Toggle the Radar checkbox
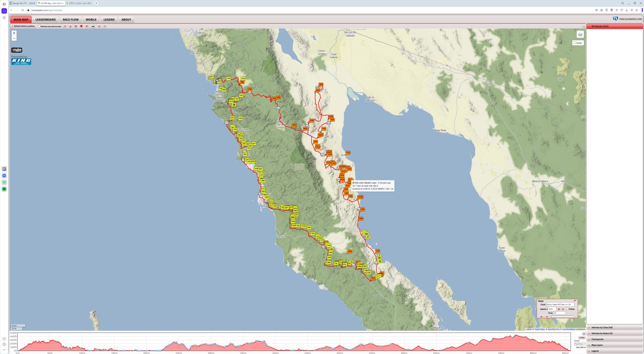 click(575, 43)
